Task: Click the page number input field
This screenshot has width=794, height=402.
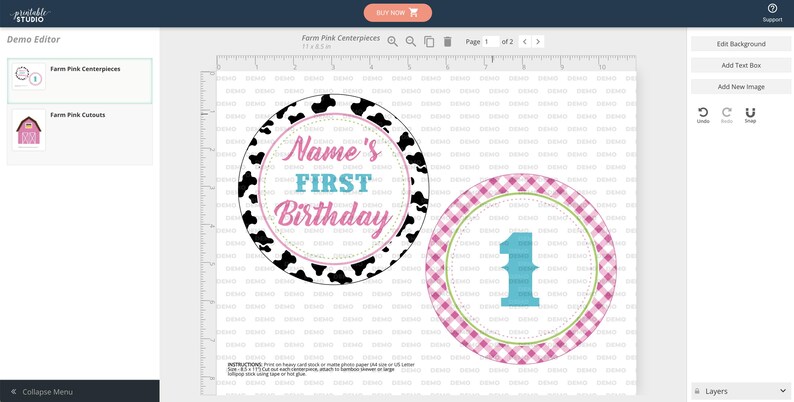Action: coord(491,42)
